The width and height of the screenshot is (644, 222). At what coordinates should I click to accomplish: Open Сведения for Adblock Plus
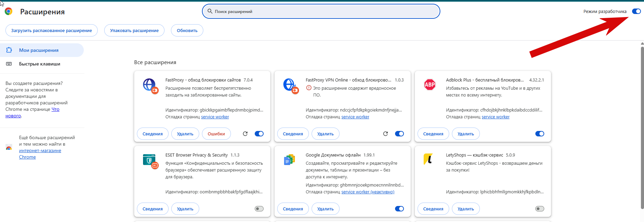pos(433,134)
